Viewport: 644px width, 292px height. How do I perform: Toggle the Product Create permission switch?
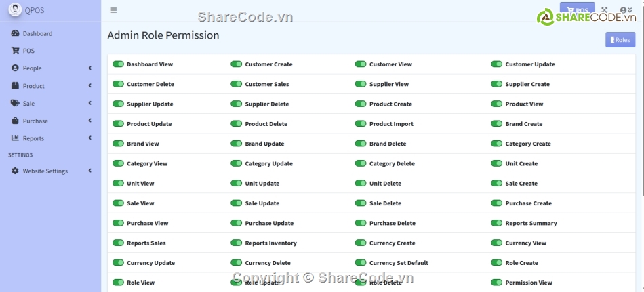click(361, 104)
